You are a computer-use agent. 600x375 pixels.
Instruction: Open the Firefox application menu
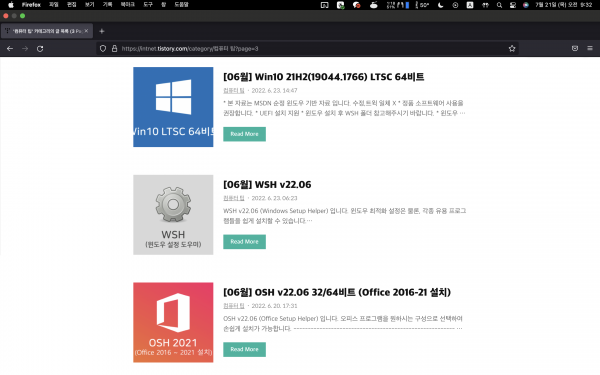point(31,5)
